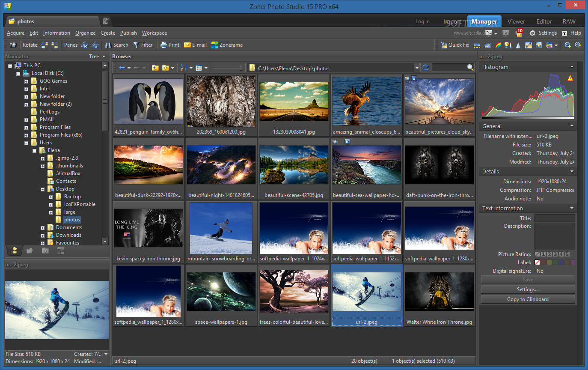The height and width of the screenshot is (370, 588).
Task: Expand the Documents folder in tree
Action: [x=43, y=227]
